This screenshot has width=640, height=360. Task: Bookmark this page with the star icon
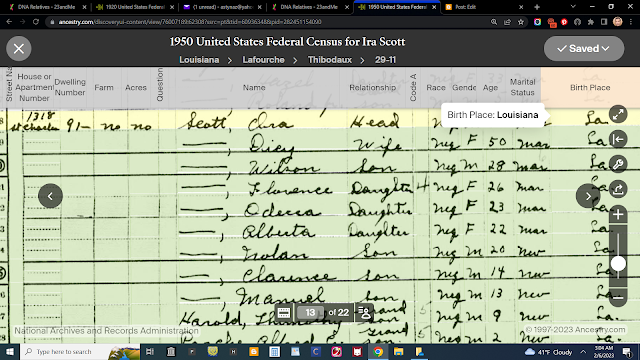point(520,22)
